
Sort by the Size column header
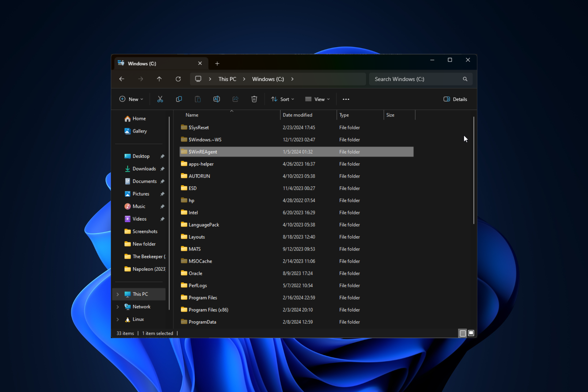click(390, 115)
